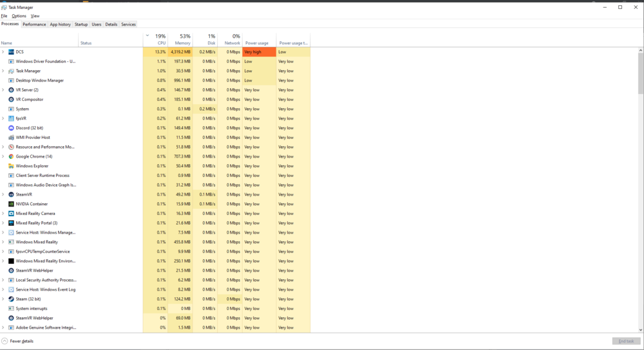Click the End task button
The height and width of the screenshot is (350, 644).
click(626, 341)
